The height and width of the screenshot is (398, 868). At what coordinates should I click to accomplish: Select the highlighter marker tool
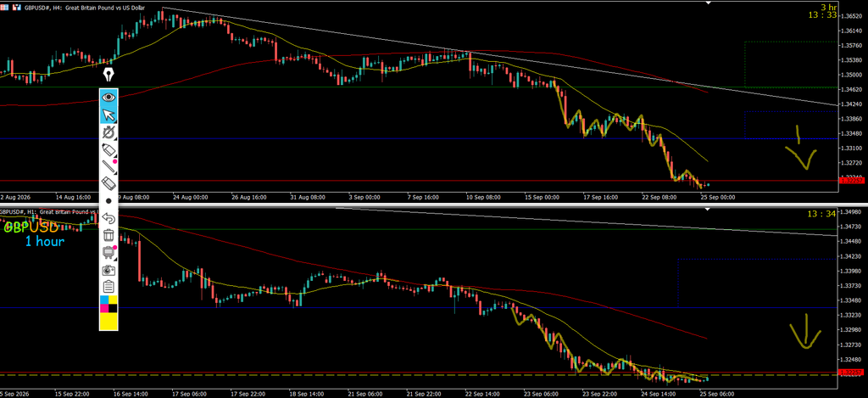click(x=108, y=149)
